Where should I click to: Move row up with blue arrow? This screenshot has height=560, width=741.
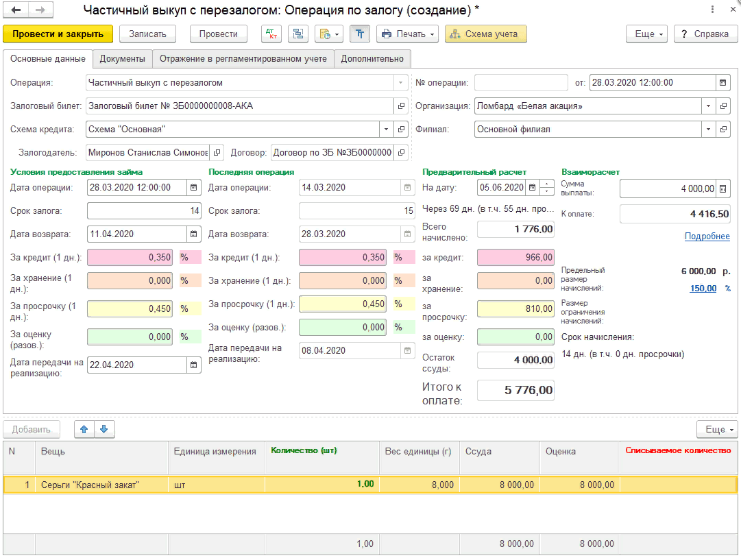point(84,429)
